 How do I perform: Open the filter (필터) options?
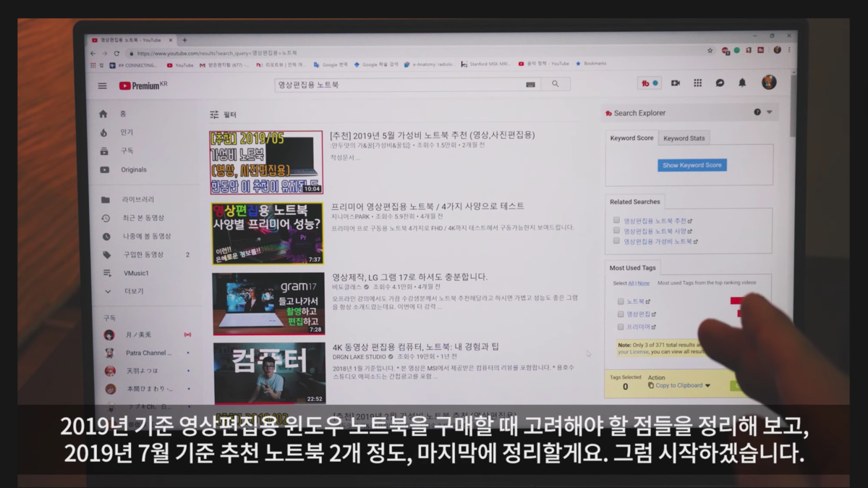click(x=223, y=114)
